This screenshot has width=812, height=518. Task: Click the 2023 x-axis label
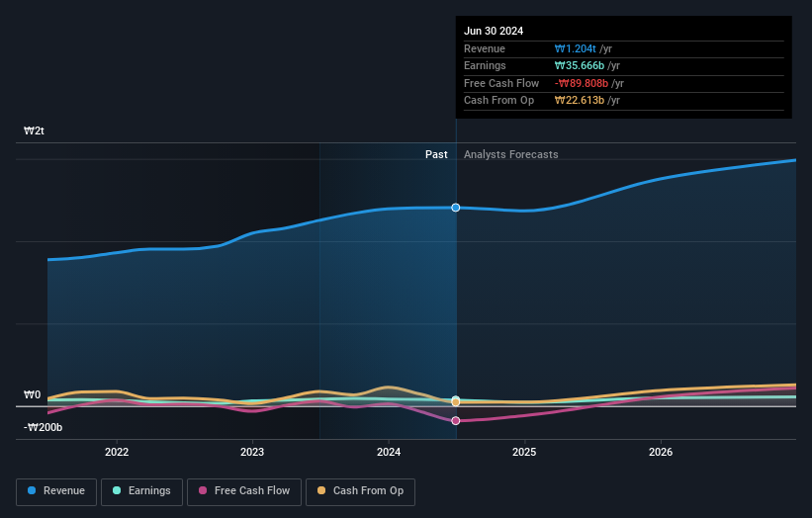(252, 452)
